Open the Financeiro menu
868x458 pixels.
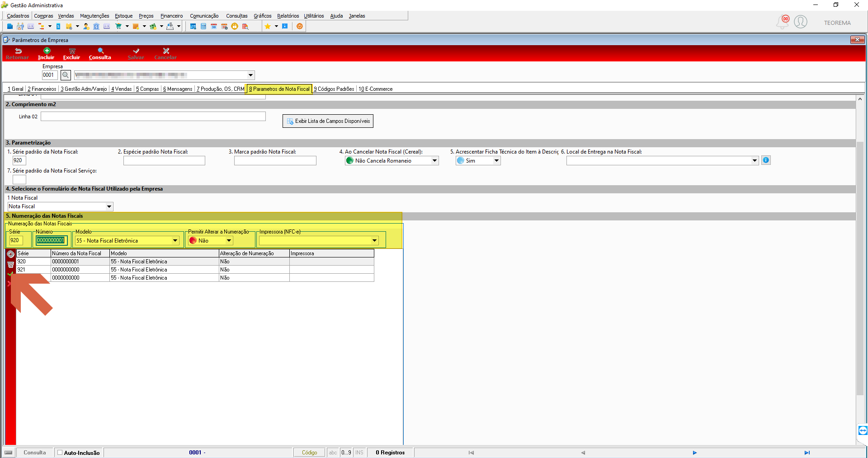171,16
